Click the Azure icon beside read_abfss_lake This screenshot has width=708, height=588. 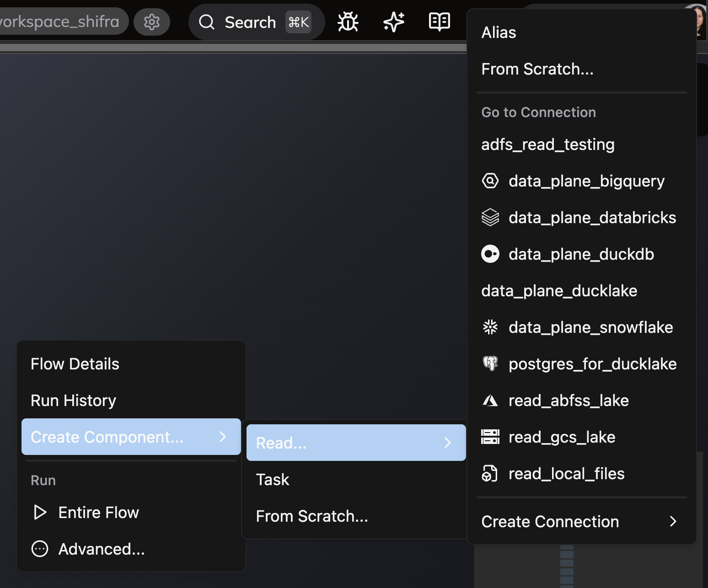point(490,401)
